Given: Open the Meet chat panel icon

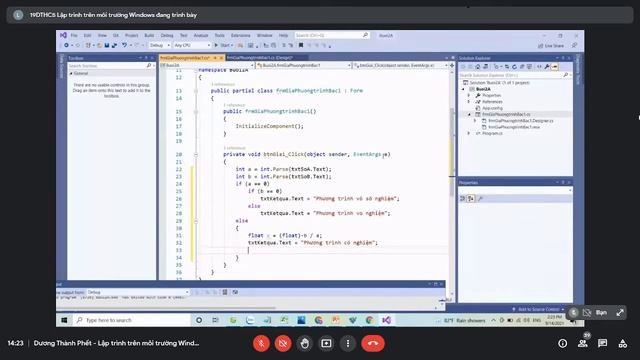Looking at the screenshot, I should pos(602,343).
